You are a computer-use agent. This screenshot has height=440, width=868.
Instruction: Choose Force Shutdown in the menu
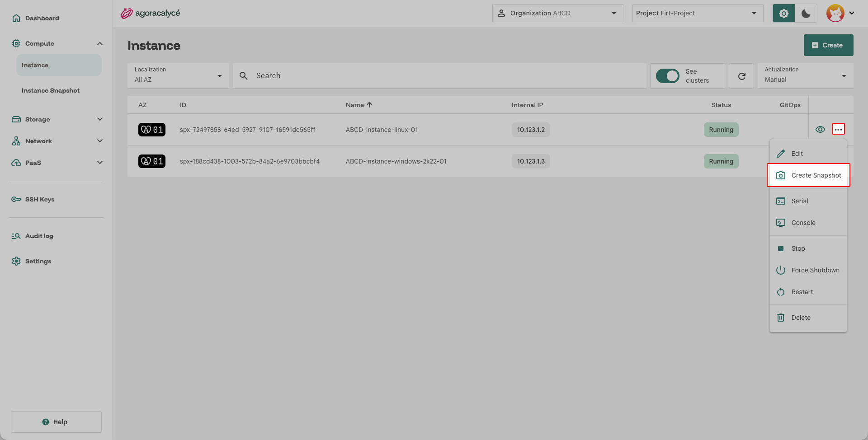[x=808, y=270]
